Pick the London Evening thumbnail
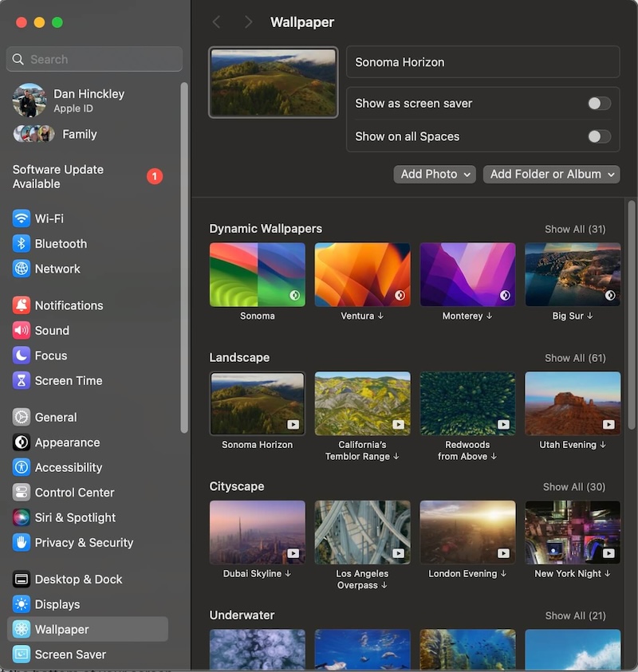The height and width of the screenshot is (672, 638). 467,532
